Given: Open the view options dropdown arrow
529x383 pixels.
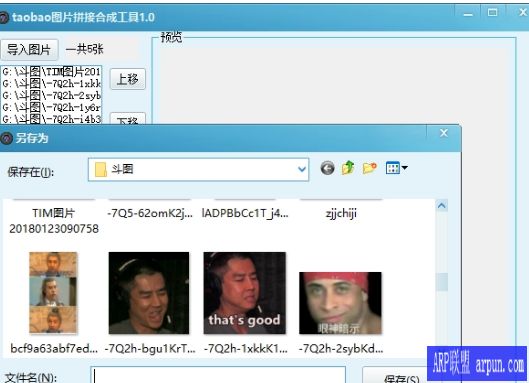Looking at the screenshot, I should click(405, 168).
